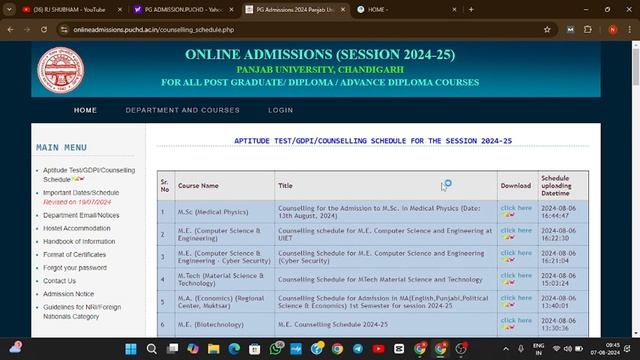Screen dimensions: 640x360
Task: Click the page vertical scrollbar thumb
Action: 636,67
